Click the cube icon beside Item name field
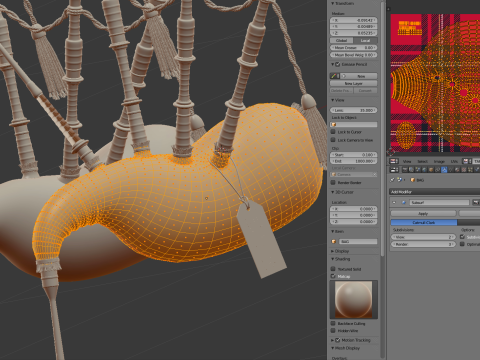The height and width of the screenshot is (360, 480). (x=334, y=241)
